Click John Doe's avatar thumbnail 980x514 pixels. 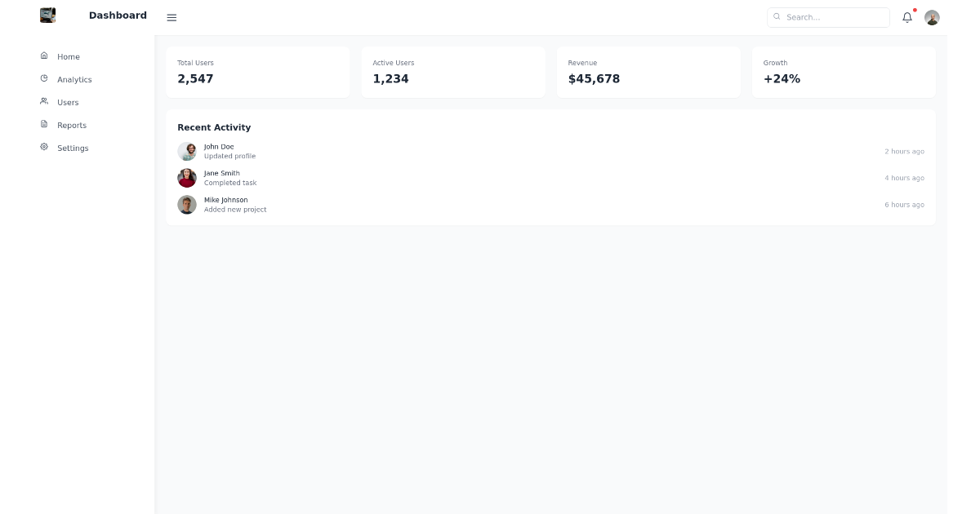tap(187, 151)
